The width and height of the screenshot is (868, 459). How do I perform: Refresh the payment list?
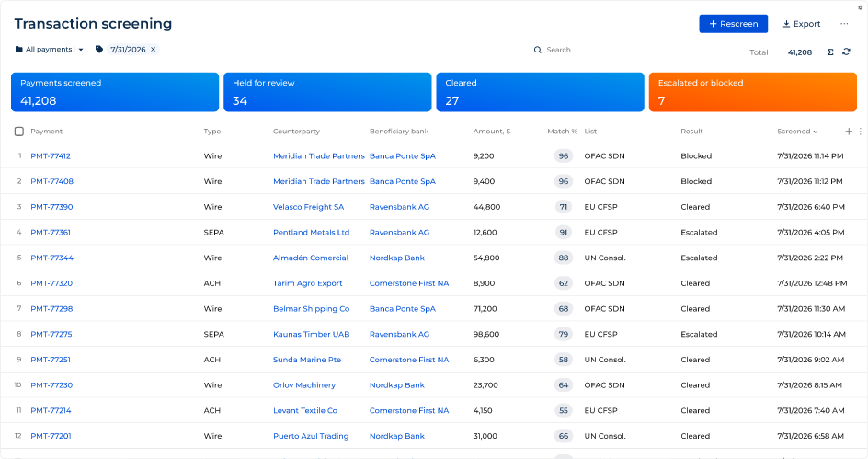(847, 52)
